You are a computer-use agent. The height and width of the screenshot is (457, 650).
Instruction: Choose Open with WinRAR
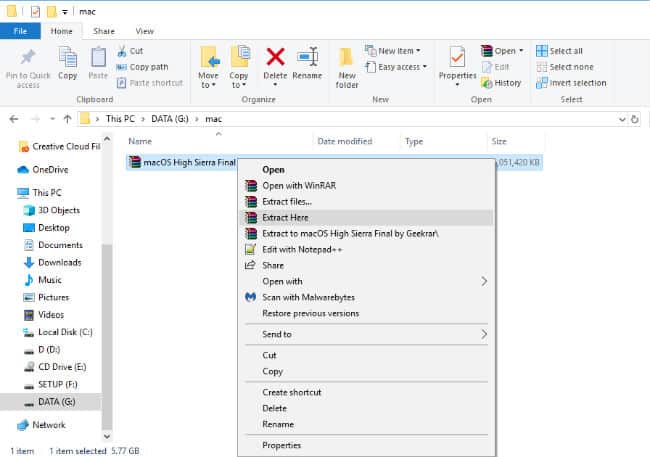pyautogui.click(x=366, y=186)
